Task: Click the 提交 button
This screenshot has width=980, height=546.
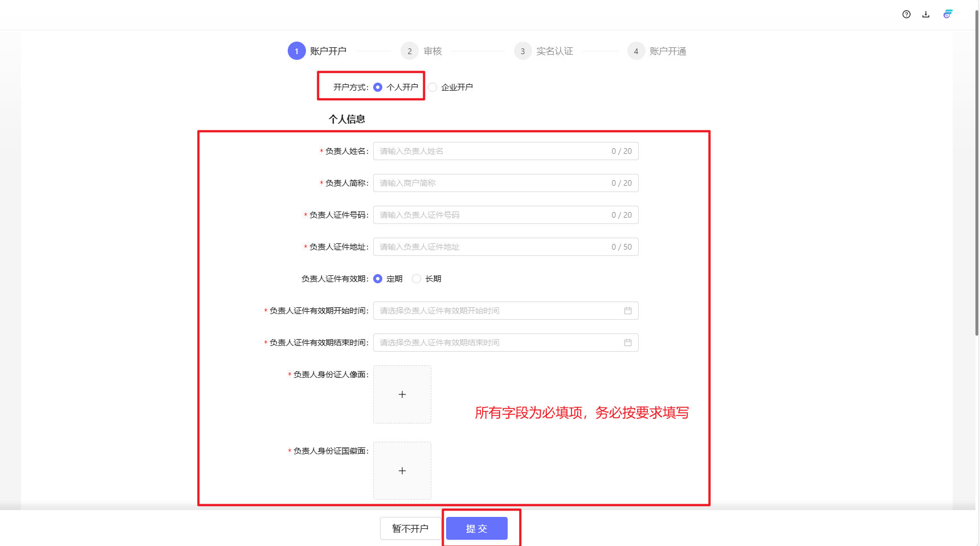Action: pos(476,528)
